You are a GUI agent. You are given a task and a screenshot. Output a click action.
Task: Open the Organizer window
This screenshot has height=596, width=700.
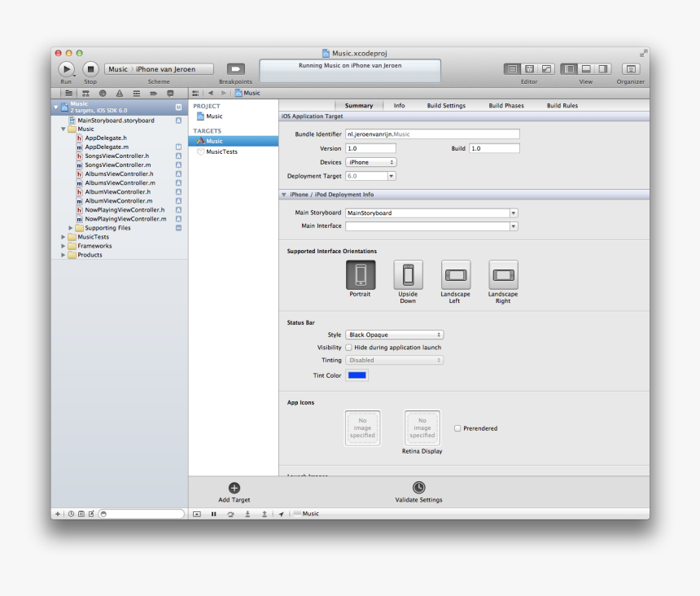click(x=630, y=69)
